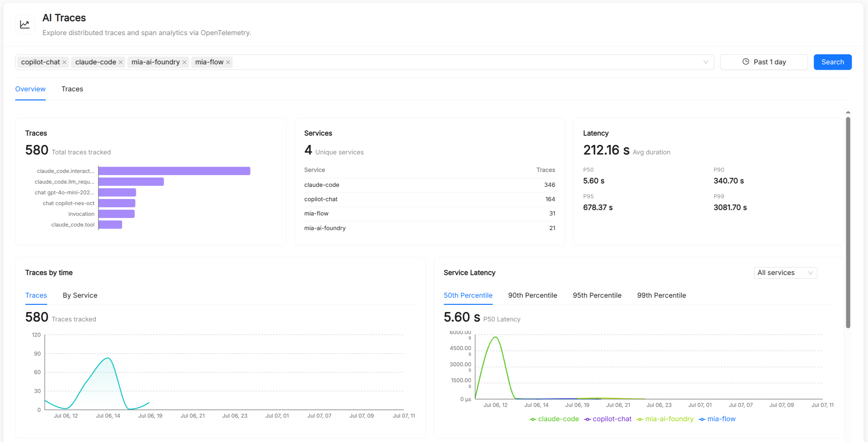
Task: Click the claude-code row in Services table
Action: [429, 185]
